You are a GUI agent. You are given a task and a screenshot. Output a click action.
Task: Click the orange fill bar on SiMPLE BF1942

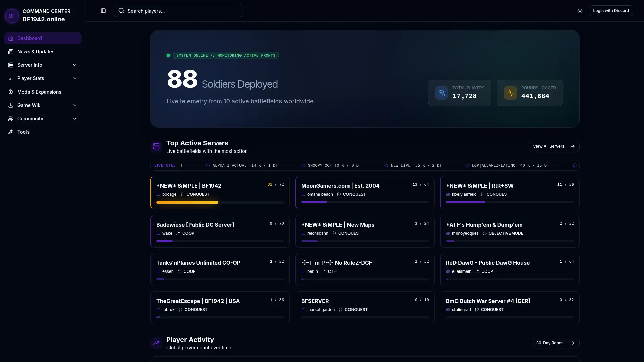(x=187, y=202)
